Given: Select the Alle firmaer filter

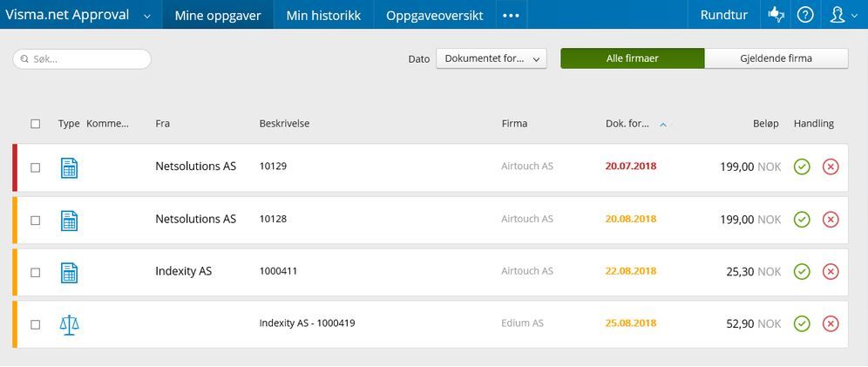Looking at the screenshot, I should tap(632, 58).
